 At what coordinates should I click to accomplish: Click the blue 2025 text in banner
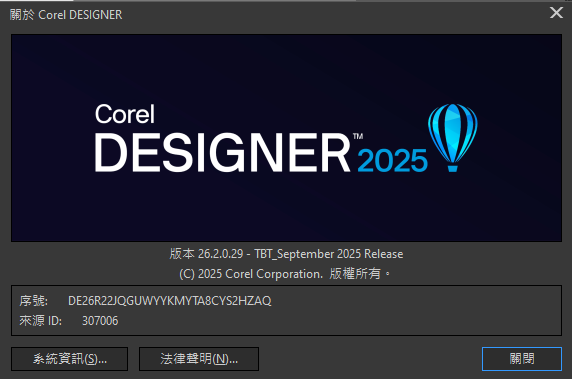392,160
